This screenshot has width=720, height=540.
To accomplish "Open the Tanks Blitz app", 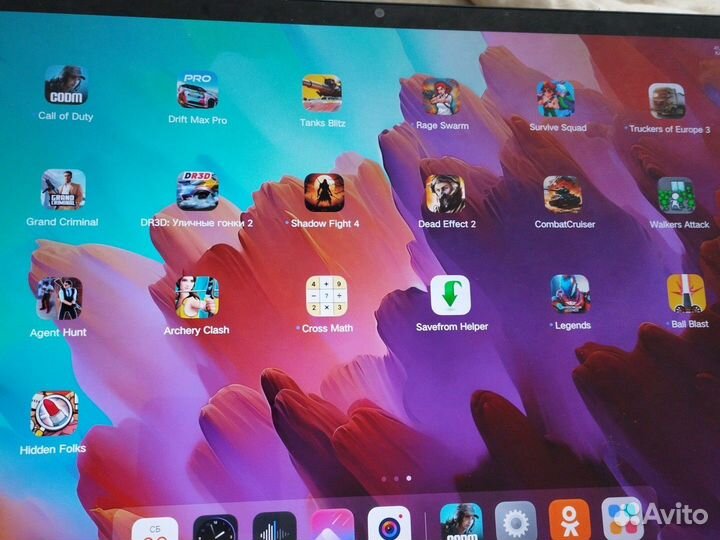I will (x=322, y=93).
